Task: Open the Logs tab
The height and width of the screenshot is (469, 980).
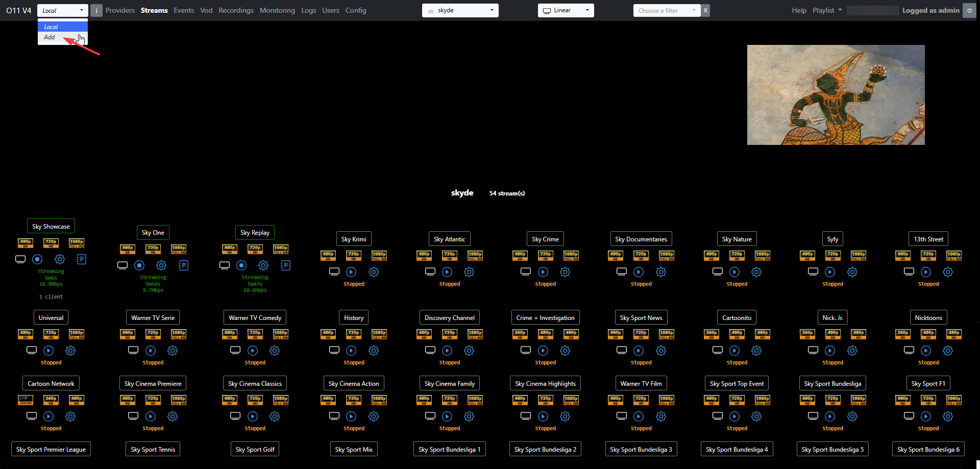Action: pos(308,11)
